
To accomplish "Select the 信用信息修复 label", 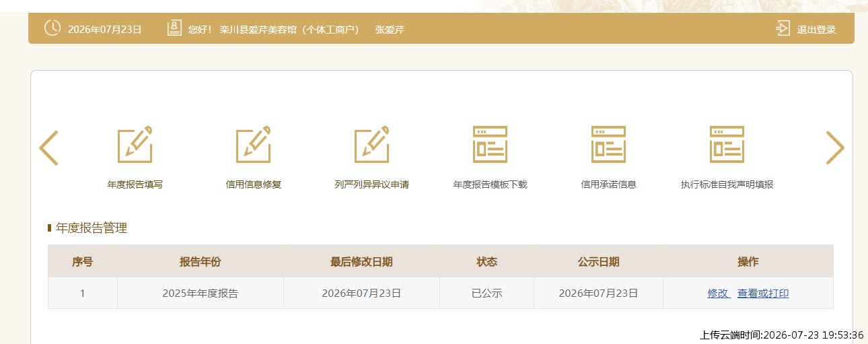I will pyautogui.click(x=254, y=184).
